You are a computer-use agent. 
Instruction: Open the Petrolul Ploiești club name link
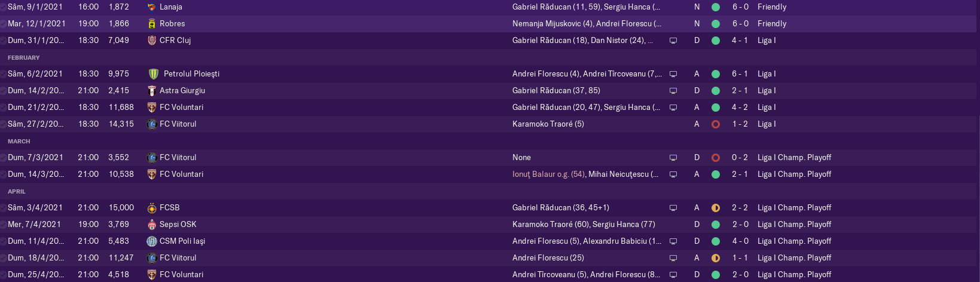[x=191, y=74]
